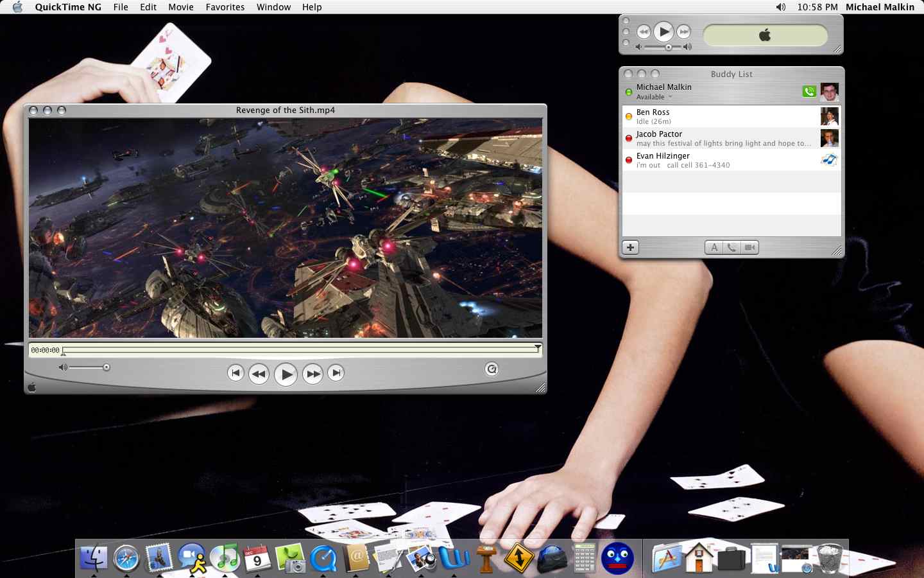924x578 pixels.
Task: Open the Window menu
Action: point(273,7)
